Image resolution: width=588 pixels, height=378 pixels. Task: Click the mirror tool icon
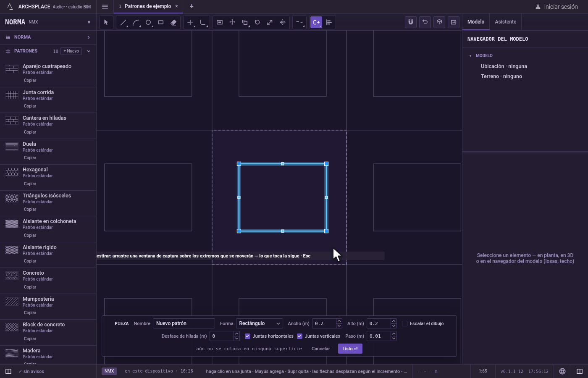click(283, 22)
